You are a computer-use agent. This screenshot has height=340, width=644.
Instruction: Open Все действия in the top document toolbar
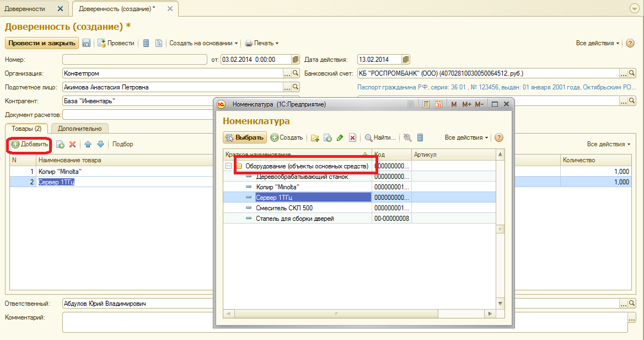(x=598, y=43)
